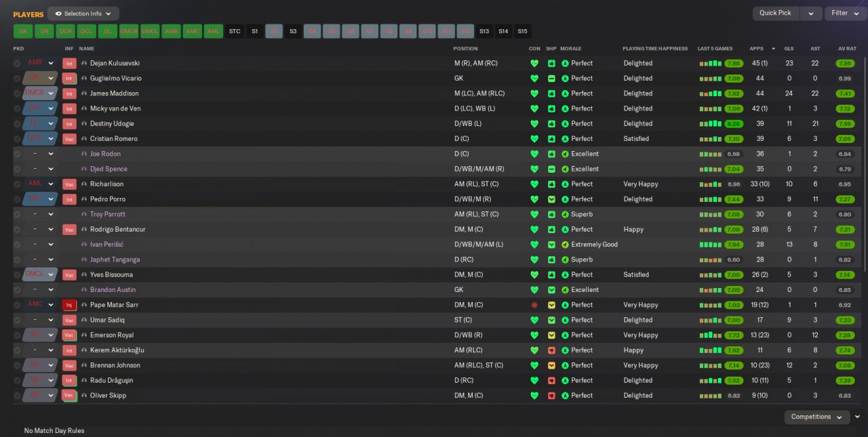Viewport: 868px width, 437px height.
Task: Click the chevron right of Competitions
Action: [858, 417]
